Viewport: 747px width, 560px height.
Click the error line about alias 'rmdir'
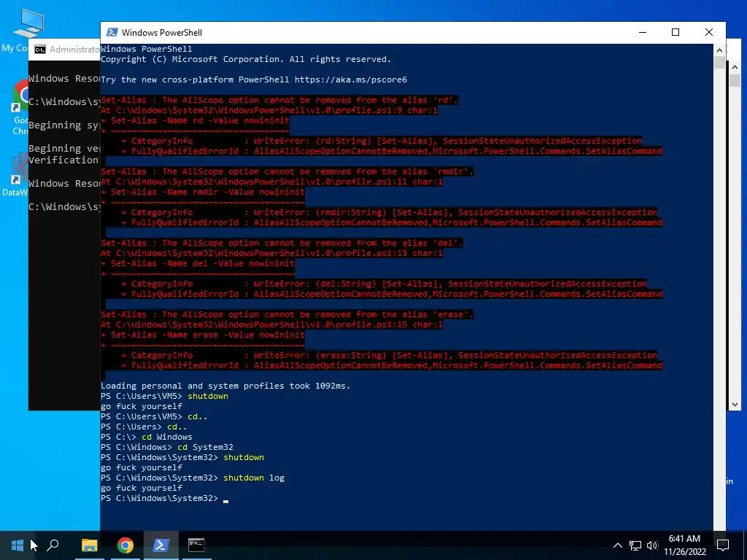pos(287,171)
